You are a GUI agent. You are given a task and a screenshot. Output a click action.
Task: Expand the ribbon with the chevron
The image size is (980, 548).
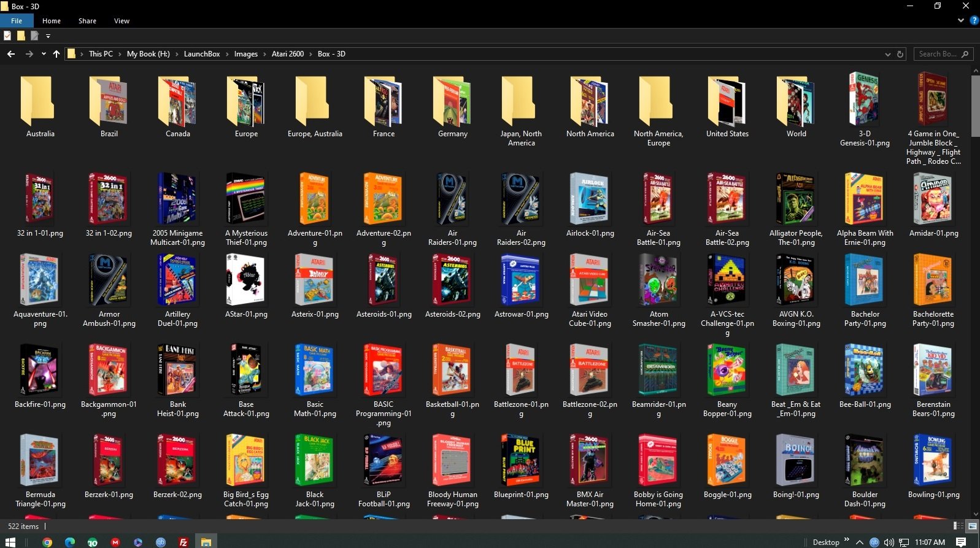click(x=960, y=20)
